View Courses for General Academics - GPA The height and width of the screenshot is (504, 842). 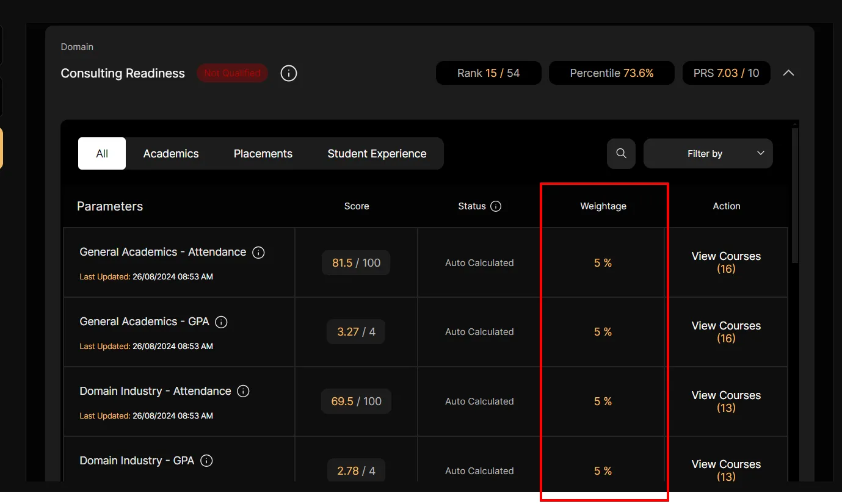[x=726, y=332]
